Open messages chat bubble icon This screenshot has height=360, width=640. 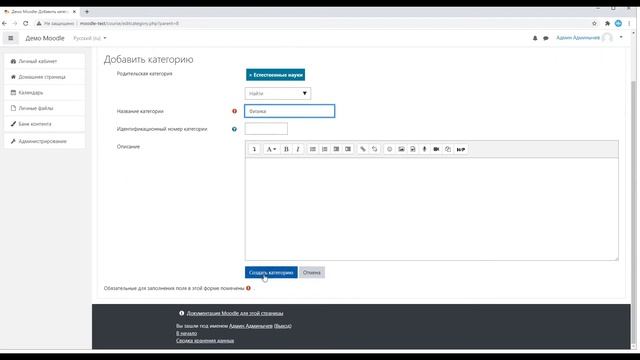(546, 38)
